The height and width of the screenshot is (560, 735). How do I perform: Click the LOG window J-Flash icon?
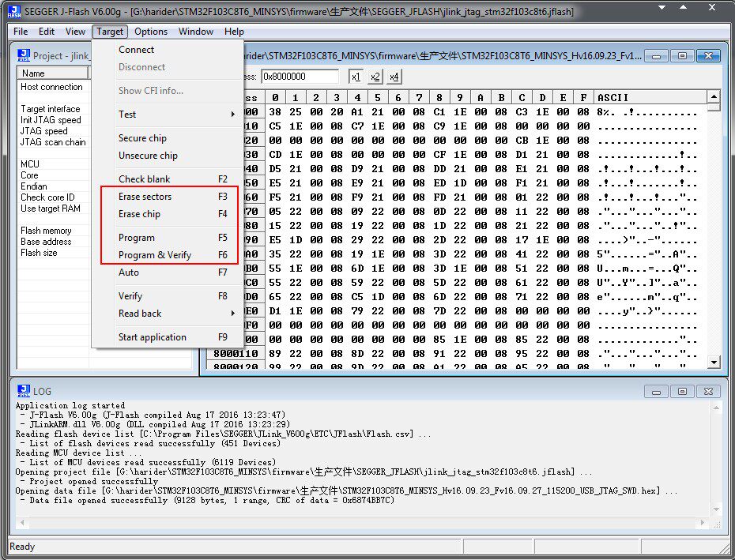click(x=24, y=391)
